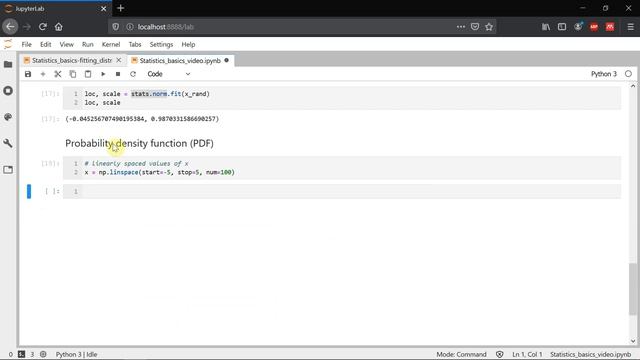
Task: Click the scrollbar down arrow
Action: click(633, 341)
